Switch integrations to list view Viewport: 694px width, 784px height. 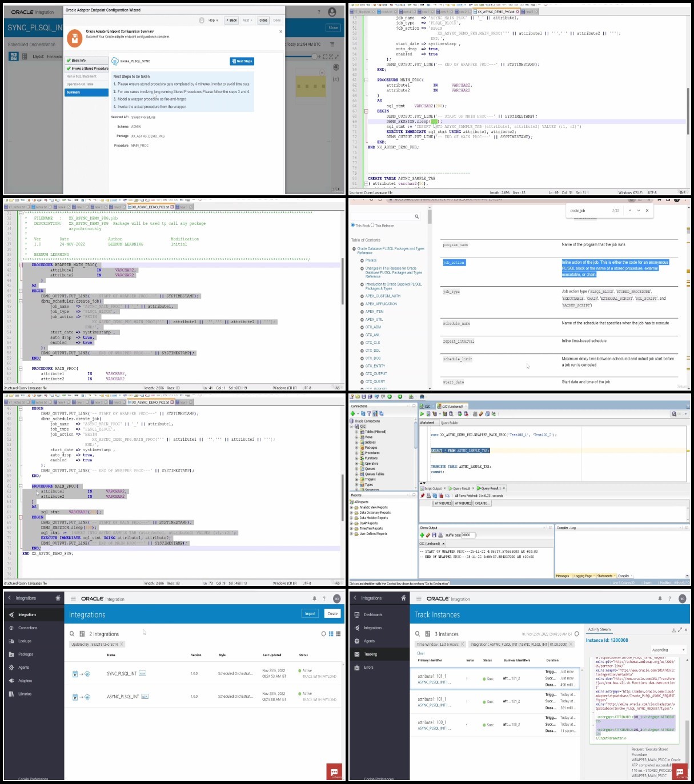[x=331, y=634]
